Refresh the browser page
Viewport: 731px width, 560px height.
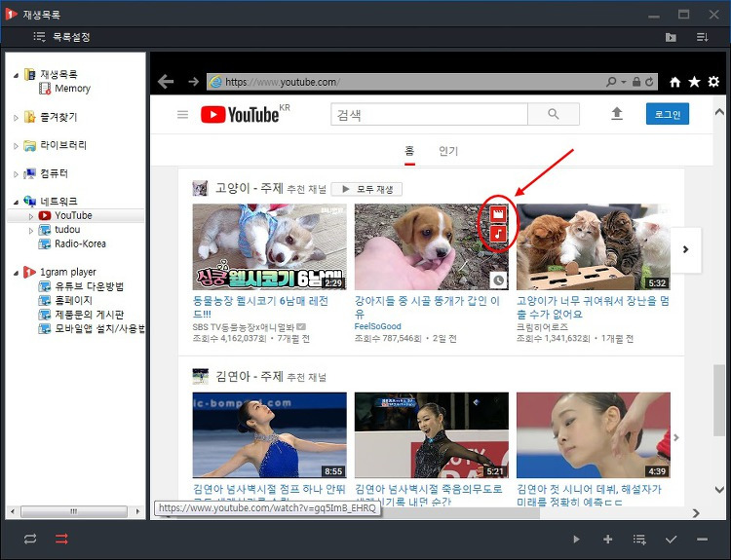pos(649,82)
